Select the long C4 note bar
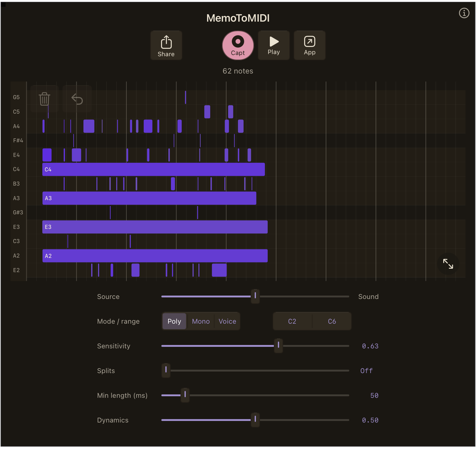The height and width of the screenshot is (454, 476). 154,169
